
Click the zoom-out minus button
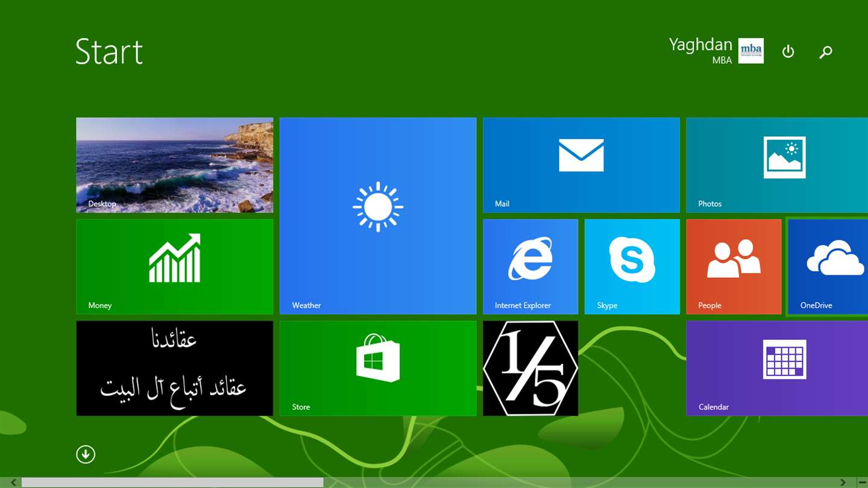point(862,483)
